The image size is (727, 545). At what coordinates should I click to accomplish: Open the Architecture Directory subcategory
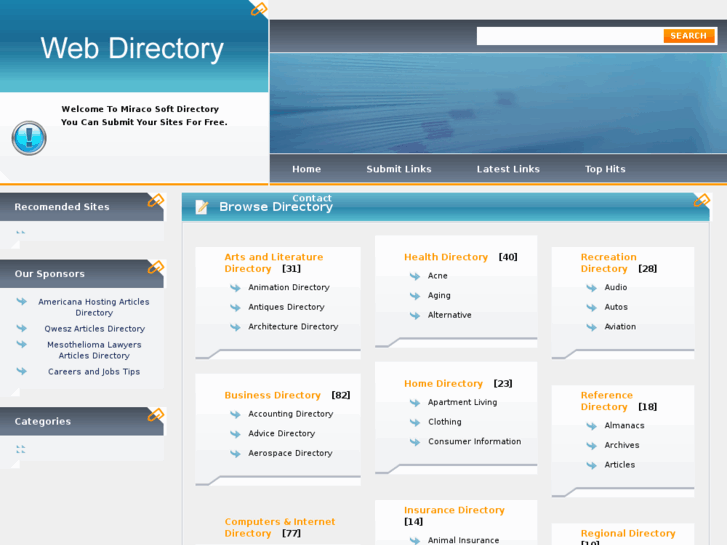[x=293, y=327]
